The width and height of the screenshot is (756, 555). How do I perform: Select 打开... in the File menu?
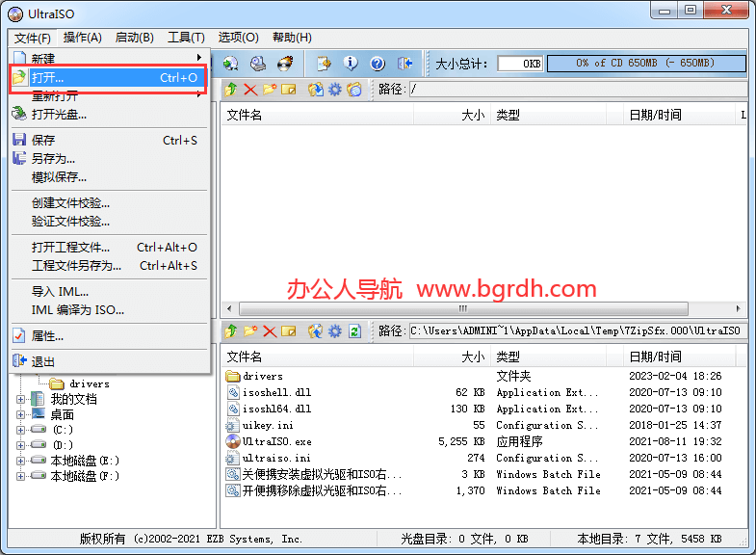point(48,77)
